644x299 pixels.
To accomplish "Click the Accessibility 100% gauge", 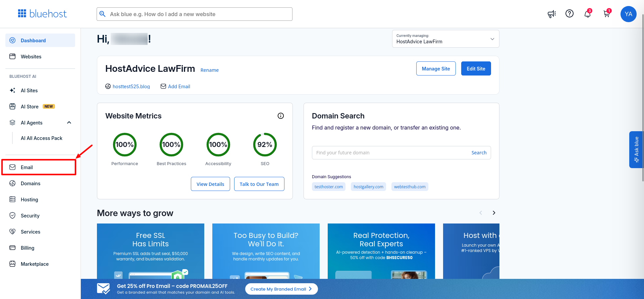I will (x=218, y=145).
